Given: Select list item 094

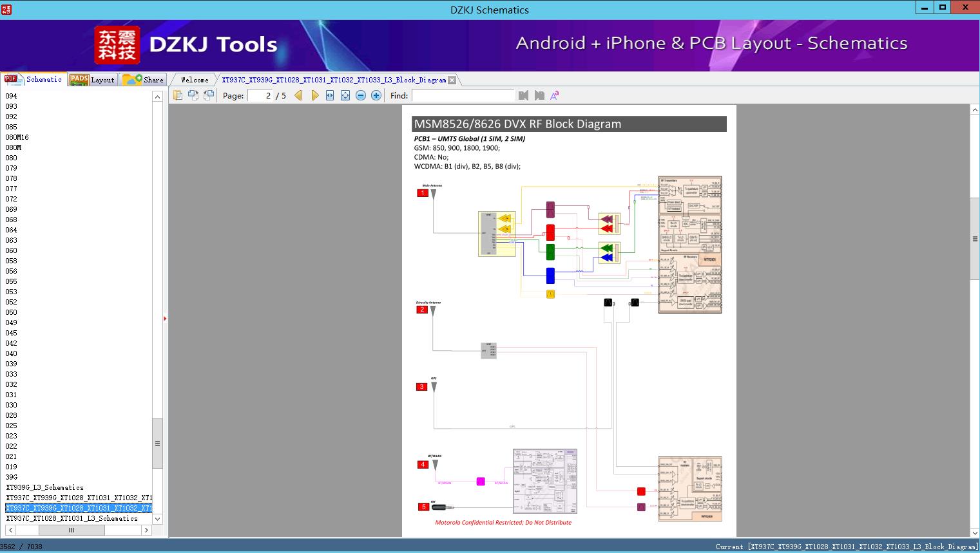Looking at the screenshot, I should (x=12, y=96).
